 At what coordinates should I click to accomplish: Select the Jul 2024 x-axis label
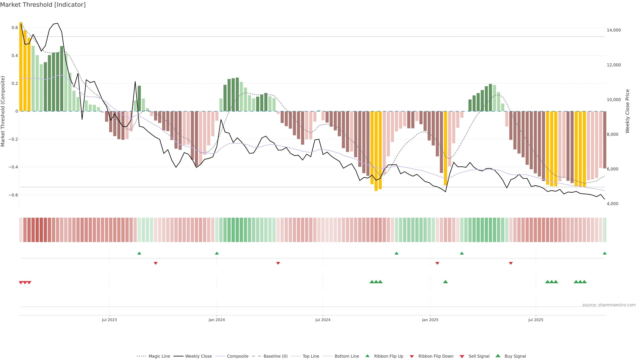(x=323, y=320)
